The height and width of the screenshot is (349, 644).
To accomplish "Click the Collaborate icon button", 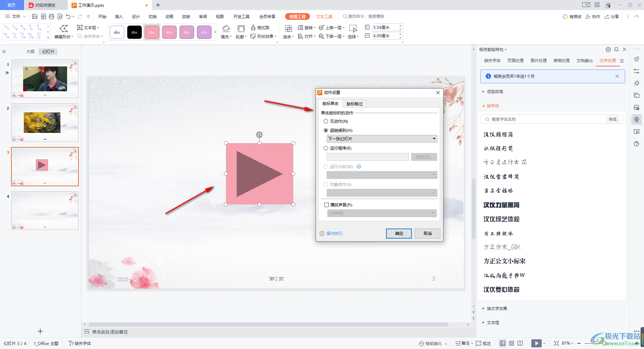I will pyautogui.click(x=593, y=16).
